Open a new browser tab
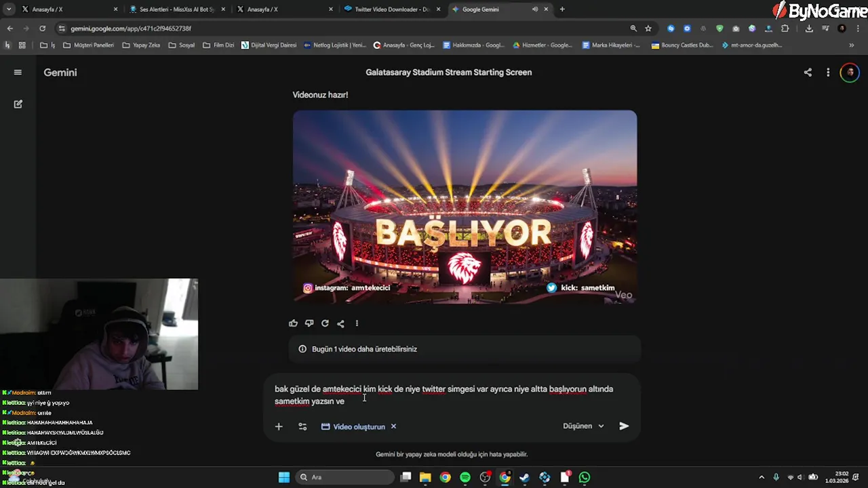The image size is (868, 488). (562, 9)
